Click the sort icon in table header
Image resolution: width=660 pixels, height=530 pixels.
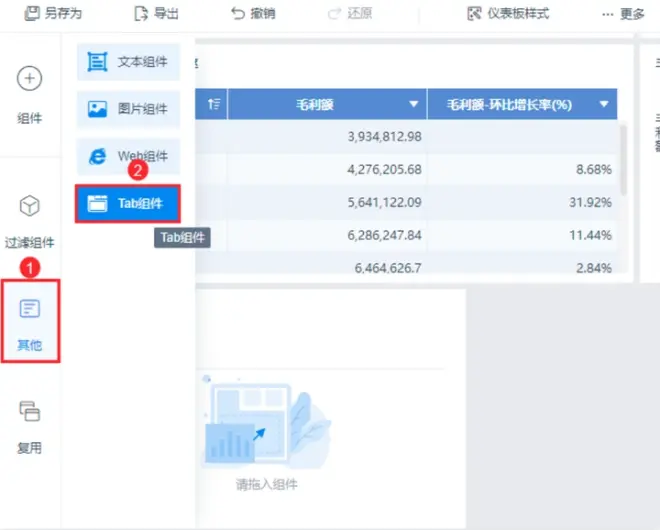pyautogui.click(x=214, y=104)
